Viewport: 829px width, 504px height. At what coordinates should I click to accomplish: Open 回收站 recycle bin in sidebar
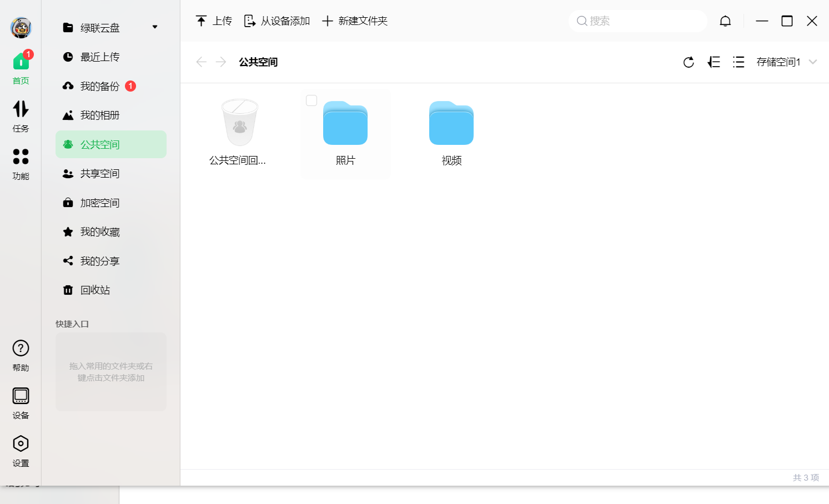pos(111,290)
